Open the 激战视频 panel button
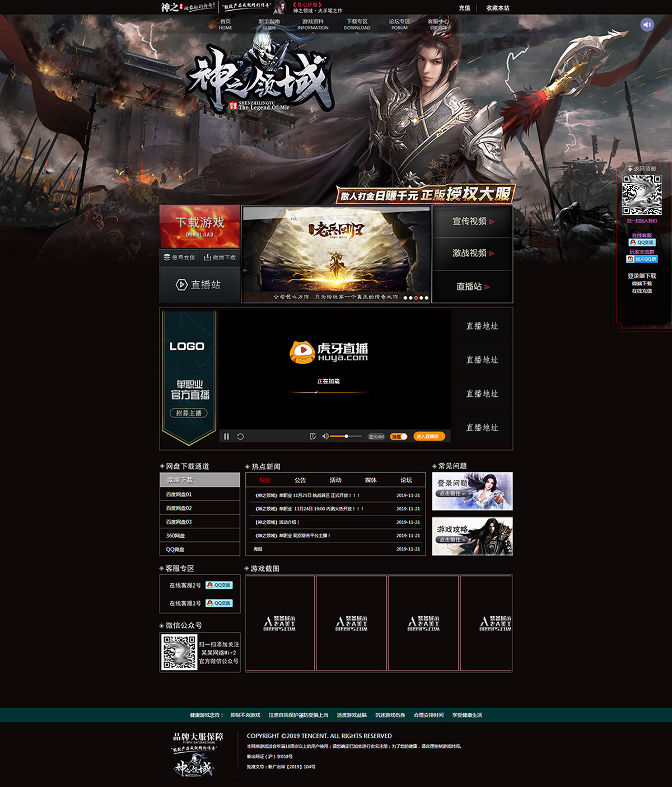The image size is (672, 787). pos(473,254)
